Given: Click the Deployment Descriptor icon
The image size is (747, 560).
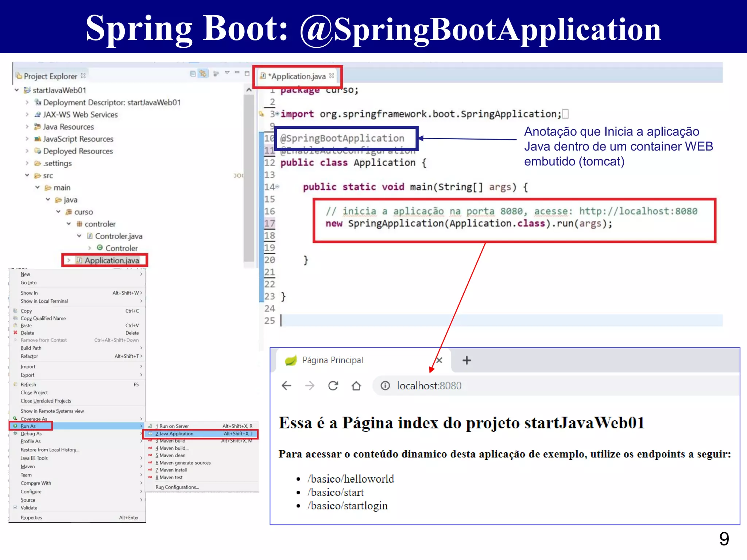Looking at the screenshot, I should tap(38, 102).
